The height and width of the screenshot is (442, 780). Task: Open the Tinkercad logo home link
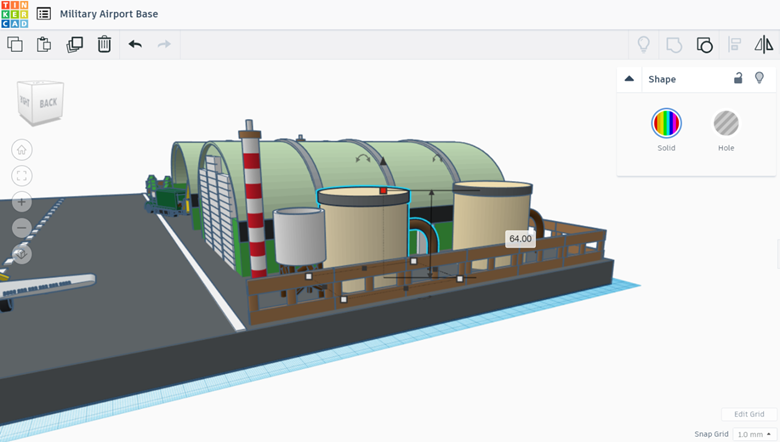pos(15,14)
